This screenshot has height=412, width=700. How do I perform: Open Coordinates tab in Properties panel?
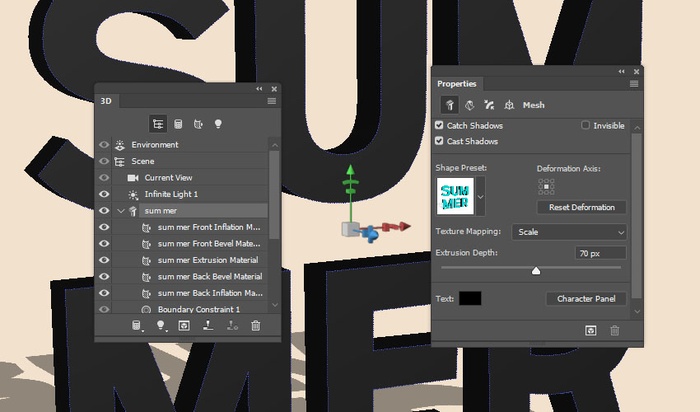coord(510,104)
